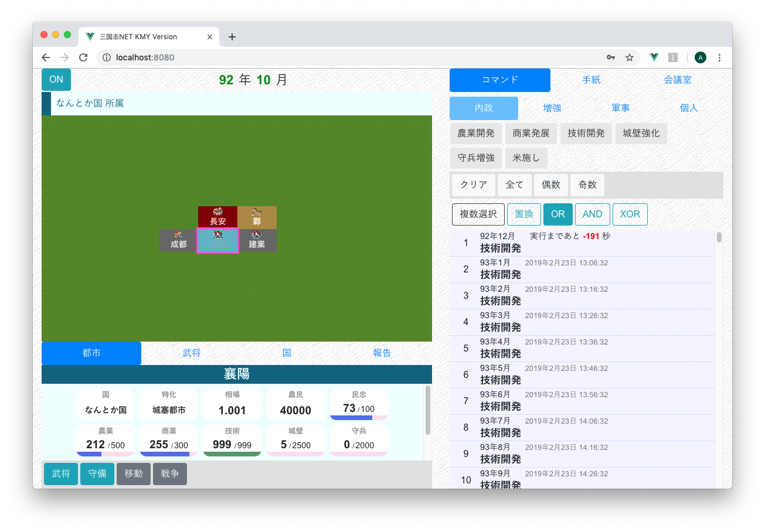
Task: Open the Vue devtools extension icon
Action: (x=654, y=57)
